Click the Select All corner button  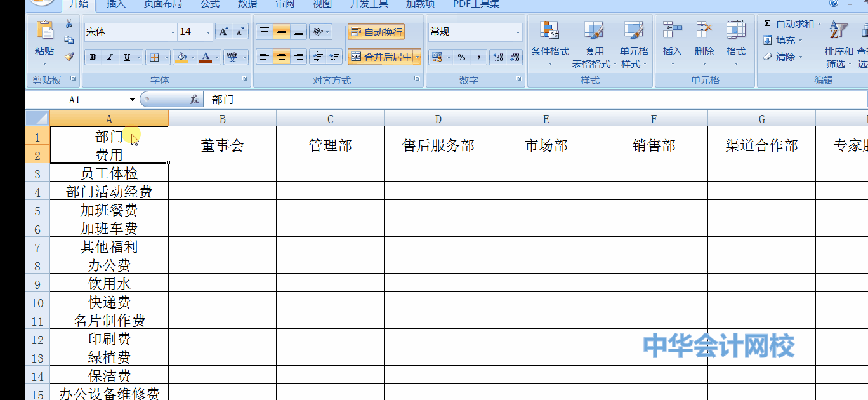click(37, 118)
